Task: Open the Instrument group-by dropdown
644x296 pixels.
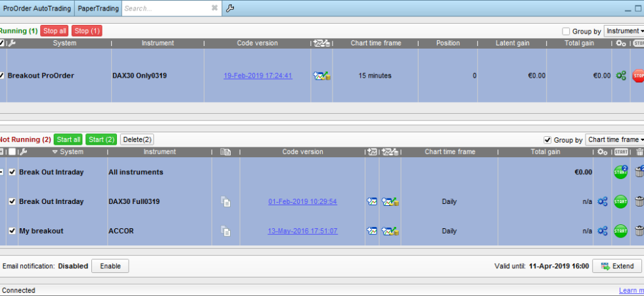Action: pyautogui.click(x=624, y=31)
